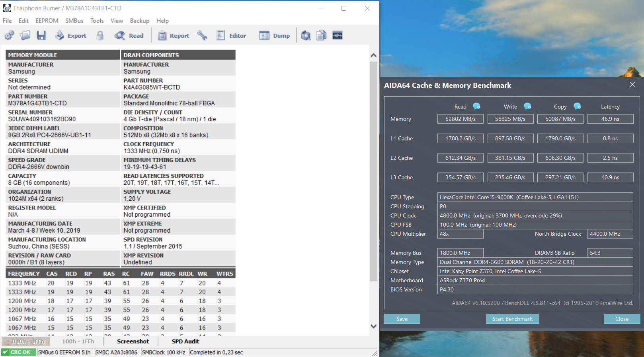Click the Memory Type field DDR4-3600 SDRAM

coord(535,262)
